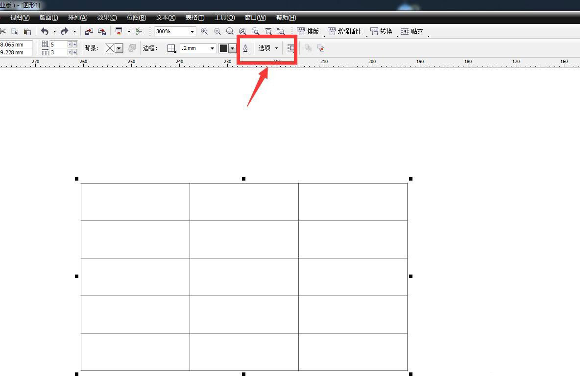Open the 表格(T) menu
The width and height of the screenshot is (580, 392).
[194, 18]
